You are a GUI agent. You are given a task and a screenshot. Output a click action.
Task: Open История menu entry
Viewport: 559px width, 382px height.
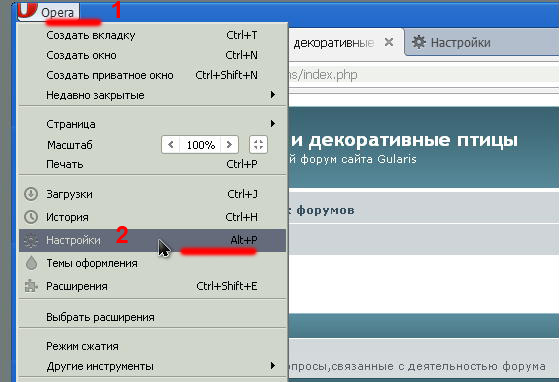153,217
